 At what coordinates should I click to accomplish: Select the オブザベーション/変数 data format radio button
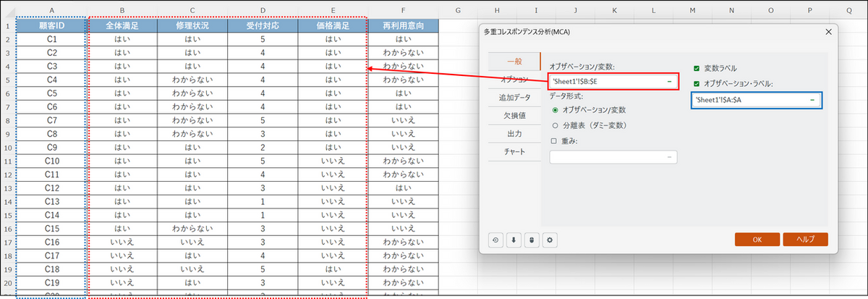pos(555,110)
